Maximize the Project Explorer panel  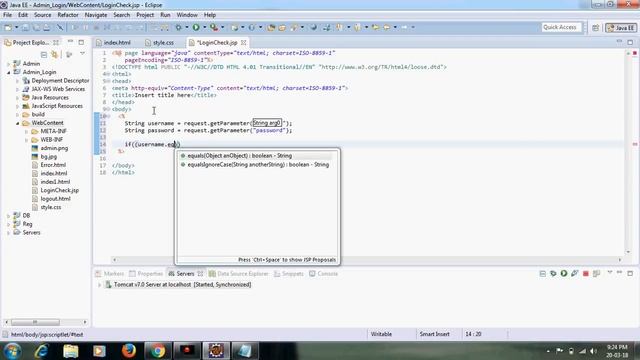[81, 42]
